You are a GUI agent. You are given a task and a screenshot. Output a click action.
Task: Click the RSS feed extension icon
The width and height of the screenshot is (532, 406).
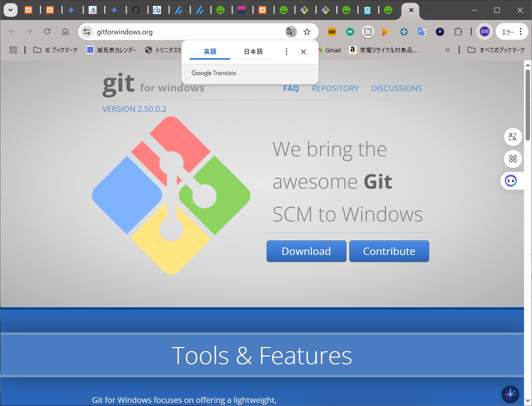pos(368,32)
